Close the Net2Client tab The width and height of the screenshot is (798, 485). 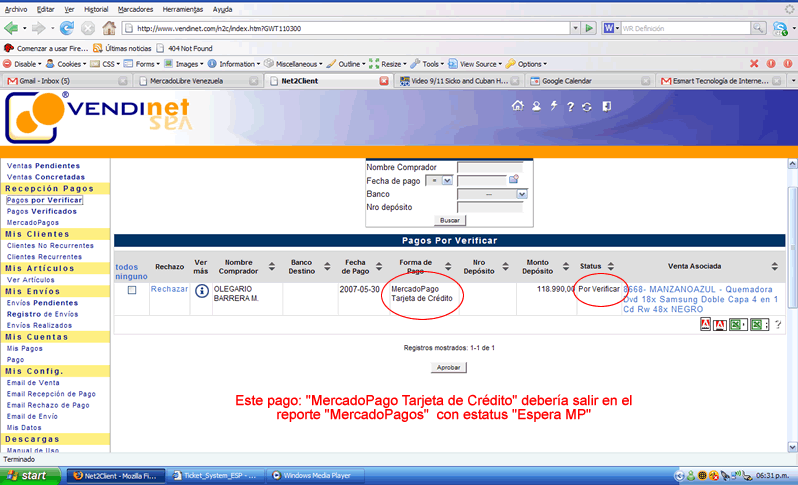click(x=384, y=81)
